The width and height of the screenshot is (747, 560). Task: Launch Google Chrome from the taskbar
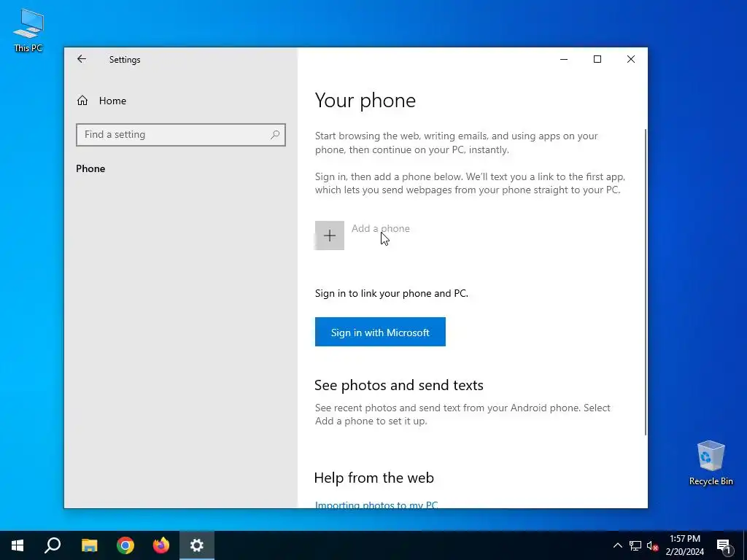pyautogui.click(x=125, y=545)
